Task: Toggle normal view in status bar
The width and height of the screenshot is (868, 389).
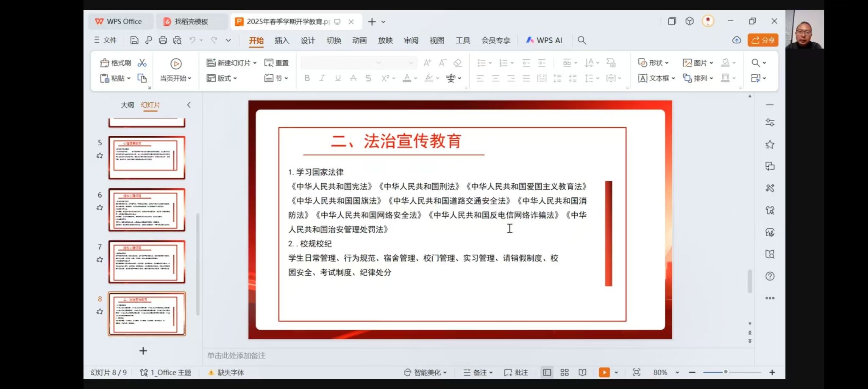Action: [547, 372]
